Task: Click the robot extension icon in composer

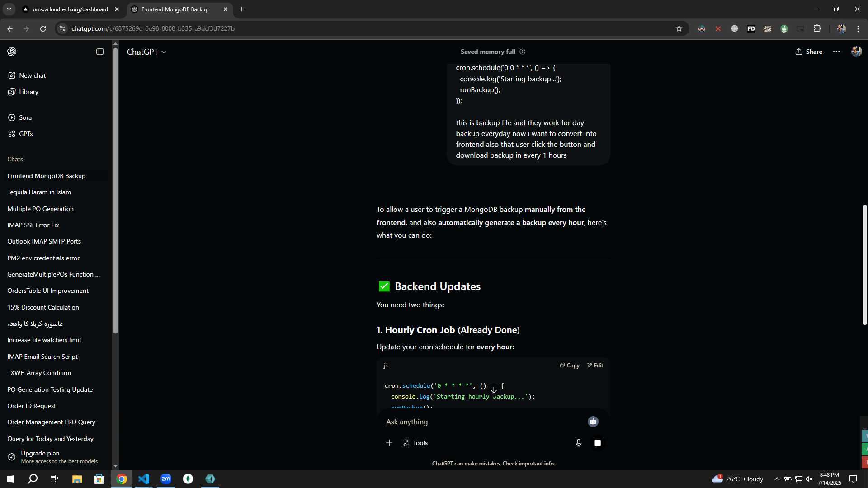Action: point(593,422)
